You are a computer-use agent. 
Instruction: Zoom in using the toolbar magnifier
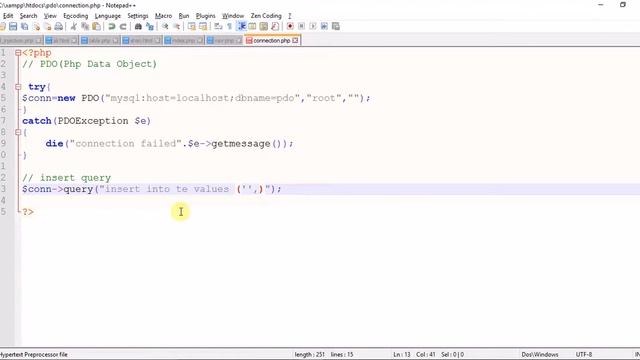(x=165, y=27)
